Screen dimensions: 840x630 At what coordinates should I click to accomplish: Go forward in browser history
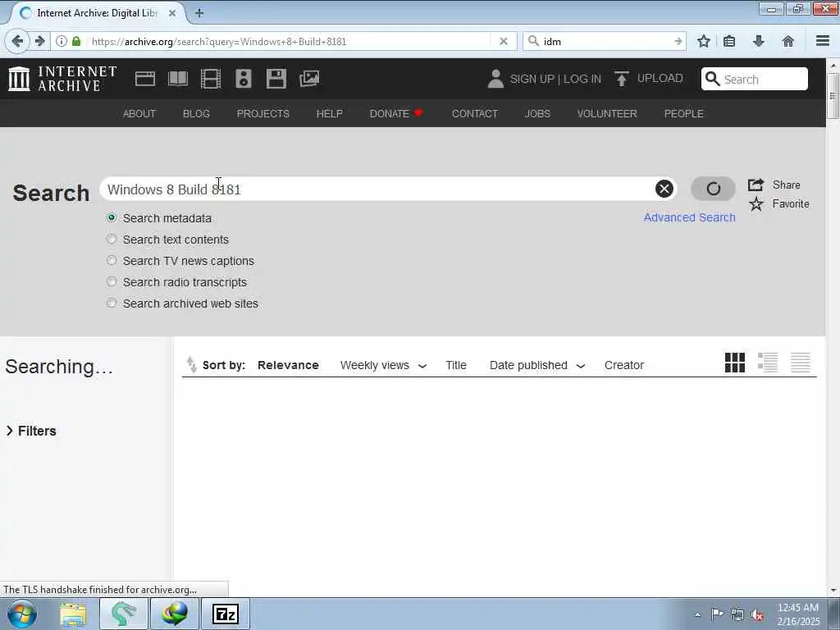[x=39, y=41]
